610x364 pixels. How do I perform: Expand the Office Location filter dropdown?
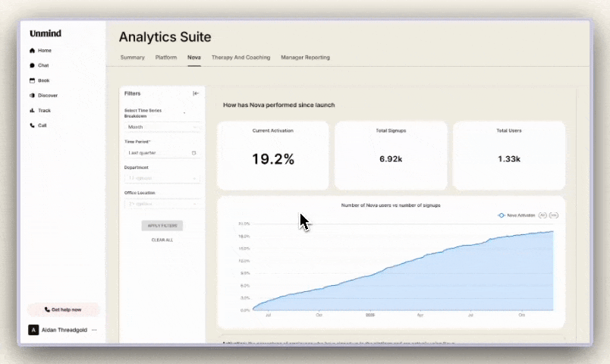[162, 204]
